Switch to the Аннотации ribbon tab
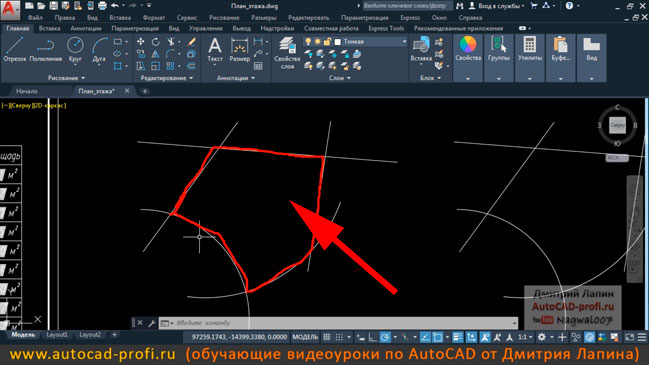Viewport: 649px width, 365px height. click(x=86, y=29)
